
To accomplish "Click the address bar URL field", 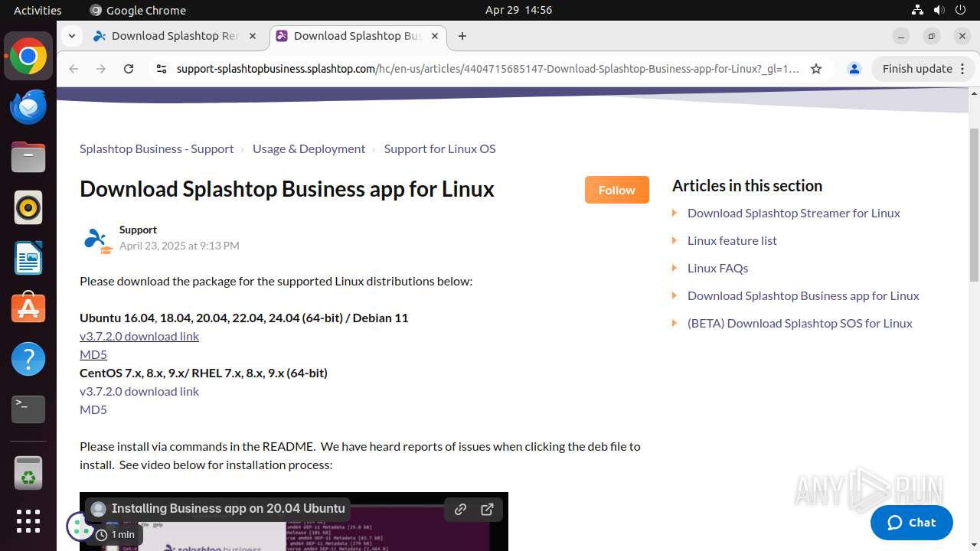I will (x=488, y=69).
